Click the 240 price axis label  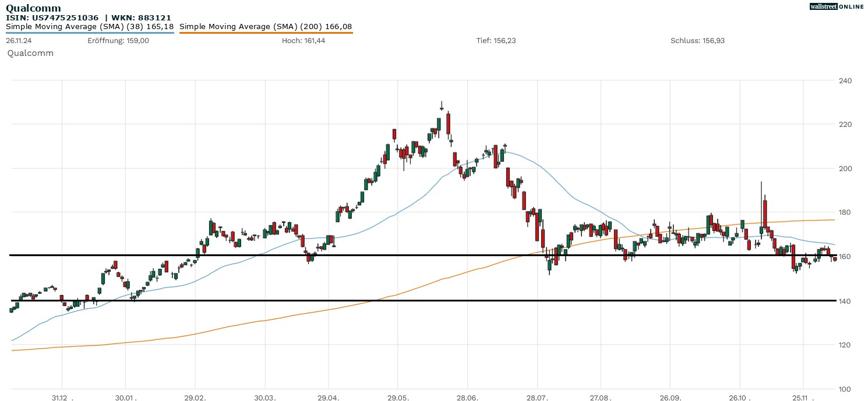point(844,80)
